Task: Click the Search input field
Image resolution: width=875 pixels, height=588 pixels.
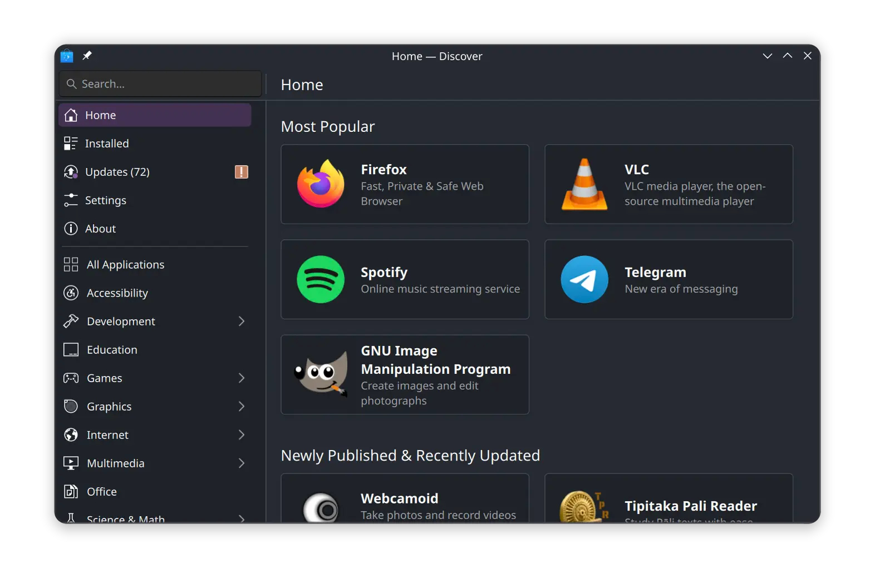Action: point(160,84)
